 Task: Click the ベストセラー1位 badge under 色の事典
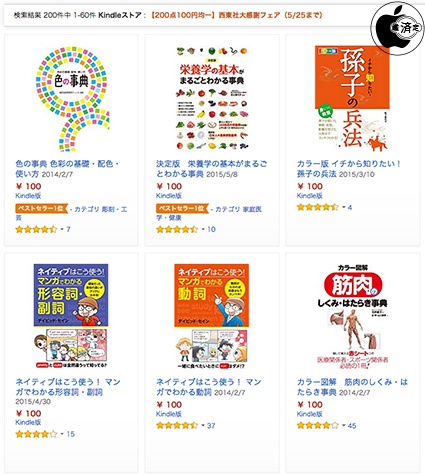click(41, 209)
